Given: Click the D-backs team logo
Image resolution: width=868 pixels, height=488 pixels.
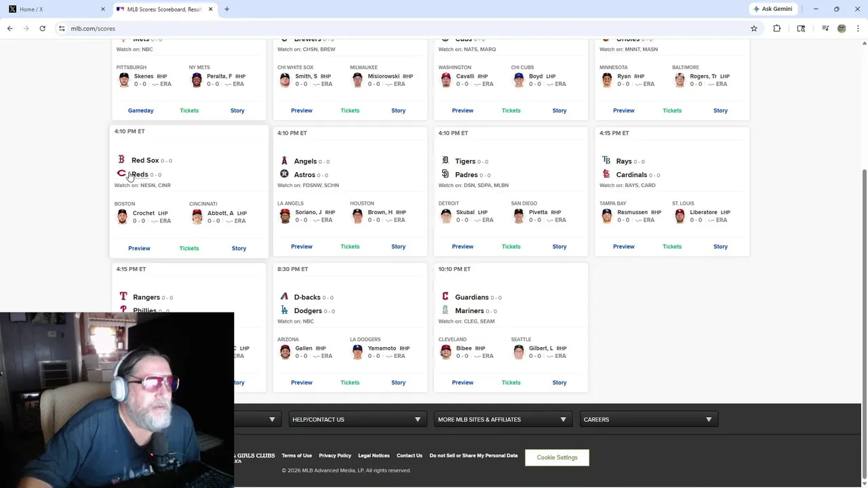Looking at the screenshot, I should [284, 297].
